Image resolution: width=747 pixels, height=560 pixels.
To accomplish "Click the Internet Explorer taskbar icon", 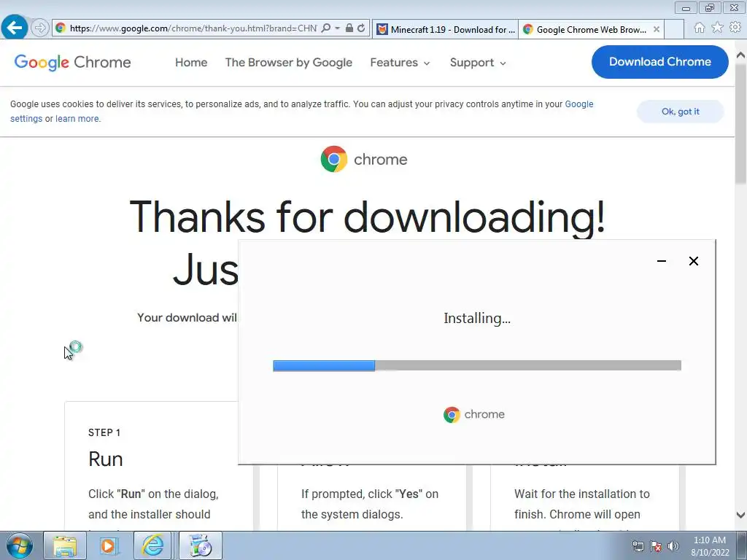I will tap(152, 545).
